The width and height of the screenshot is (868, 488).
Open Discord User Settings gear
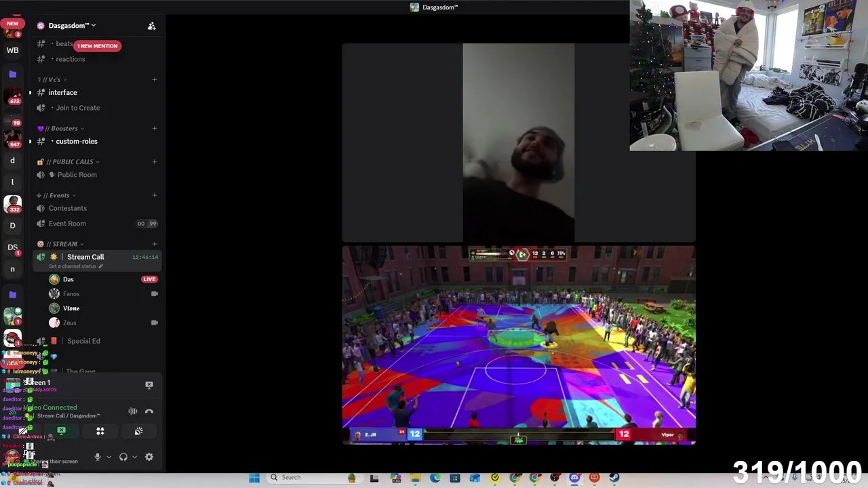[149, 457]
